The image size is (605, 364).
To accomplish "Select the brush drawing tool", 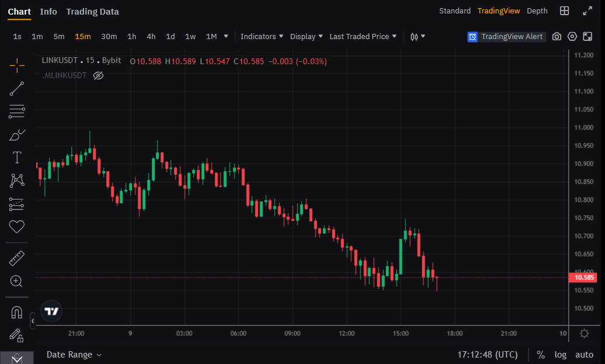I will coord(17,135).
